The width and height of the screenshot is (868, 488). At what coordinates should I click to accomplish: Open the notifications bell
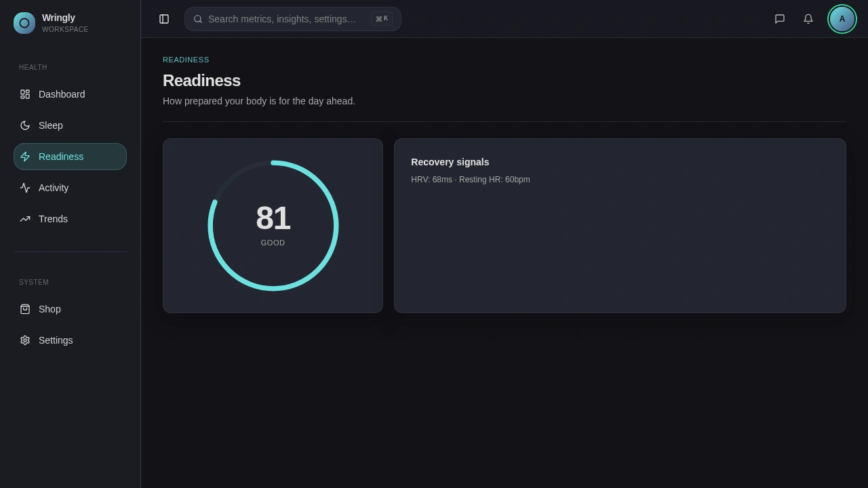(808, 19)
